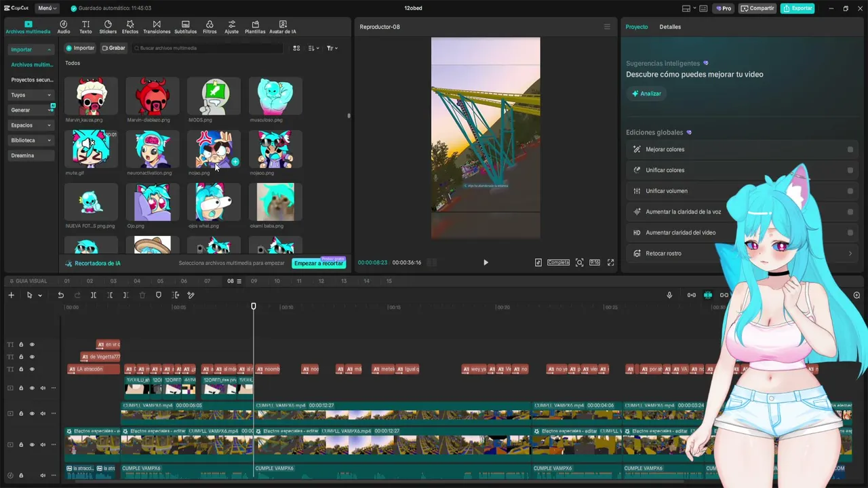Toggle the Mejorar colores checkbox

click(850, 149)
